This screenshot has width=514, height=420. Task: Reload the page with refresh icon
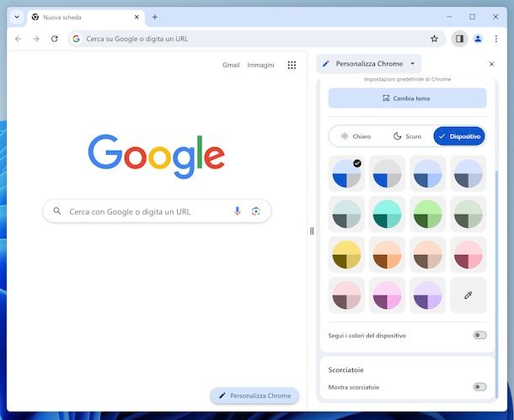(55, 39)
